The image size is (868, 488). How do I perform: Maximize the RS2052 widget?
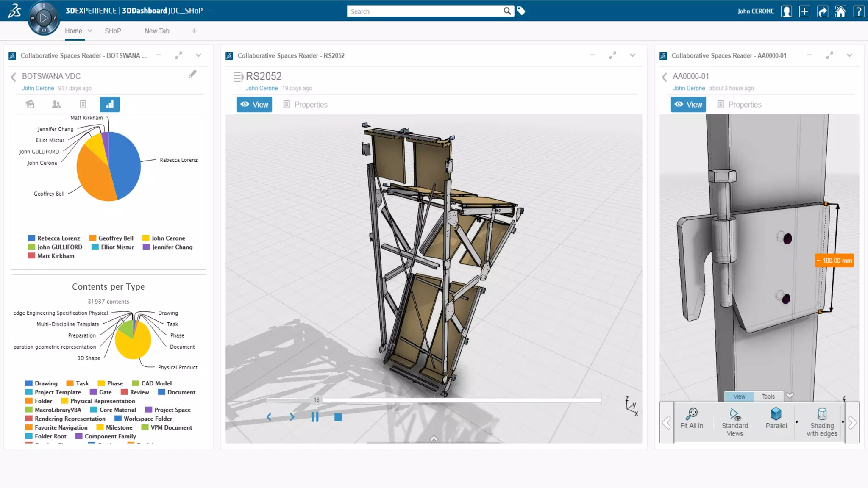point(612,55)
